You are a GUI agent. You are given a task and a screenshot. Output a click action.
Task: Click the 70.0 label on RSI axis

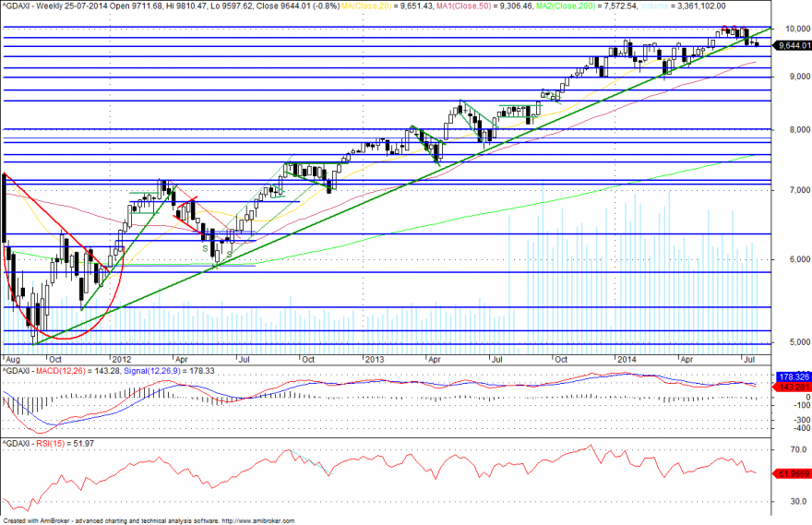point(798,450)
